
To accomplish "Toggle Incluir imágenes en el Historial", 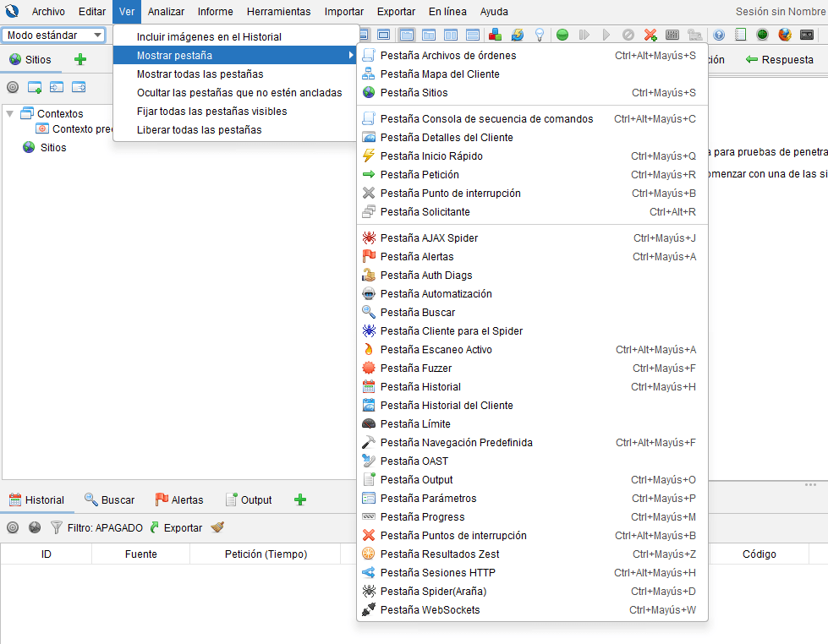I will tap(209, 37).
